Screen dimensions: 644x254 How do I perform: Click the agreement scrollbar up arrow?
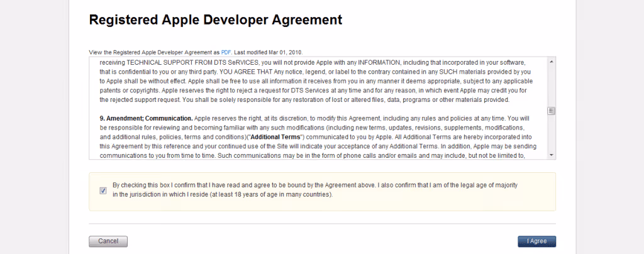552,62
